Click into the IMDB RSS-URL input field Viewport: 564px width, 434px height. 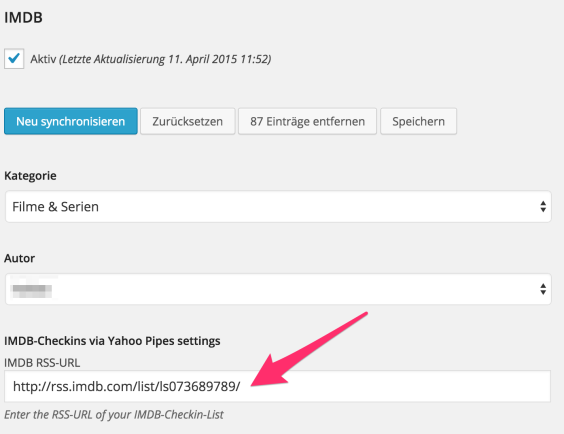[x=277, y=387]
